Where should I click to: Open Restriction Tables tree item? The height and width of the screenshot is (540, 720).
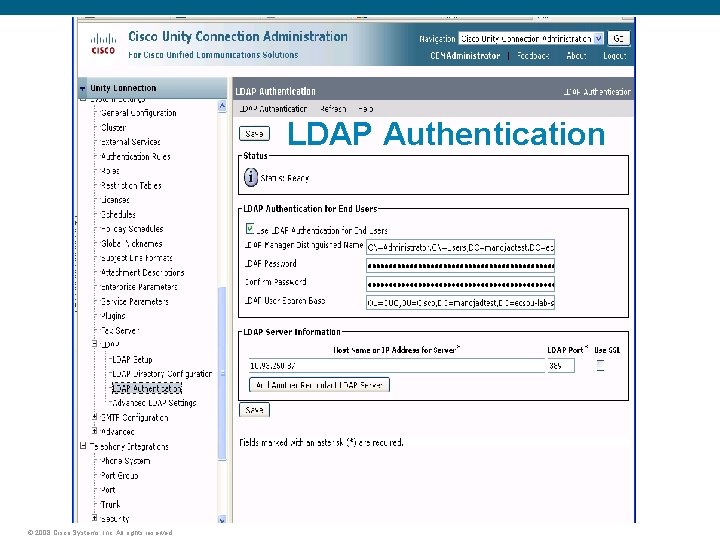131,186
